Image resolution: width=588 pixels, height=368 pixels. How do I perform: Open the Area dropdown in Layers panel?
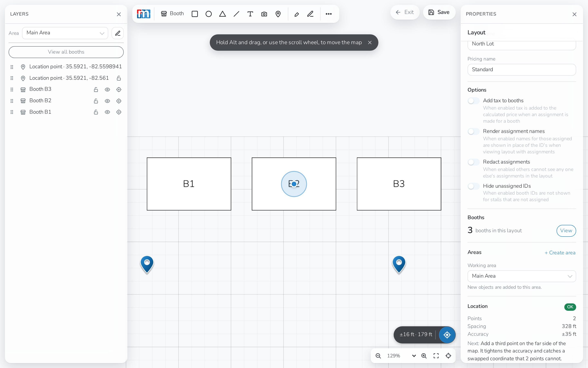[x=65, y=33]
